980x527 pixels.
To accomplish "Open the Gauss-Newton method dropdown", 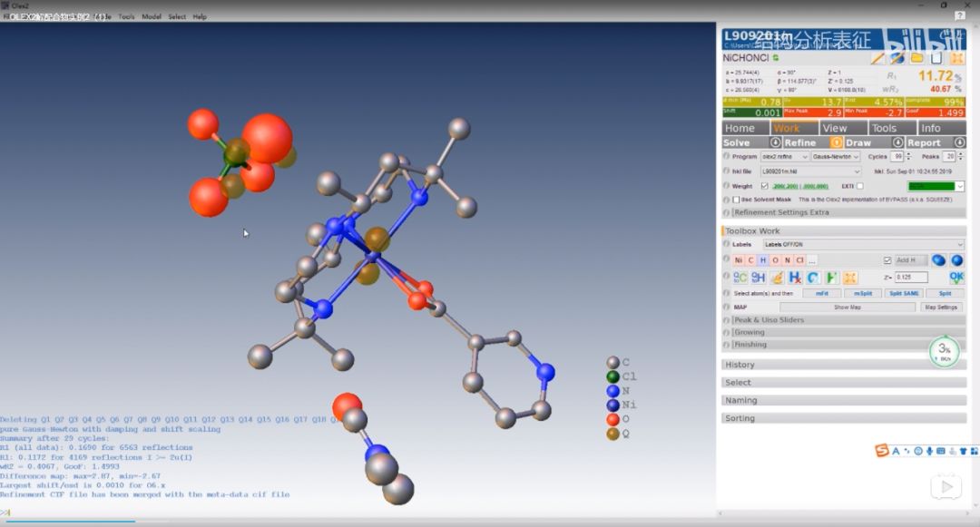I will pyautogui.click(x=836, y=157).
